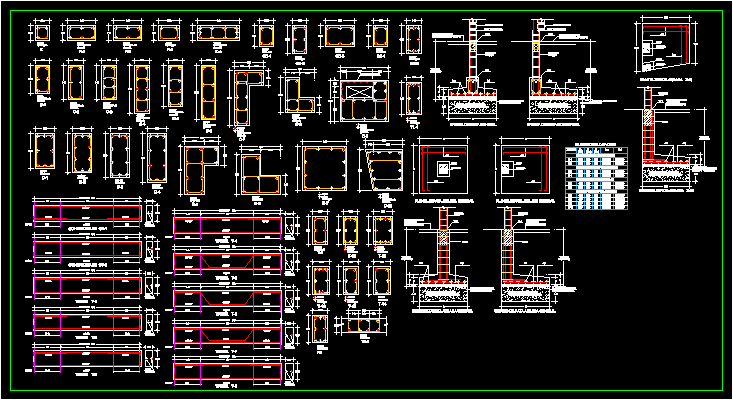The height and width of the screenshot is (400, 733).
Task: Click the footing plan with slanted bottom edge
Action: [x=666, y=46]
